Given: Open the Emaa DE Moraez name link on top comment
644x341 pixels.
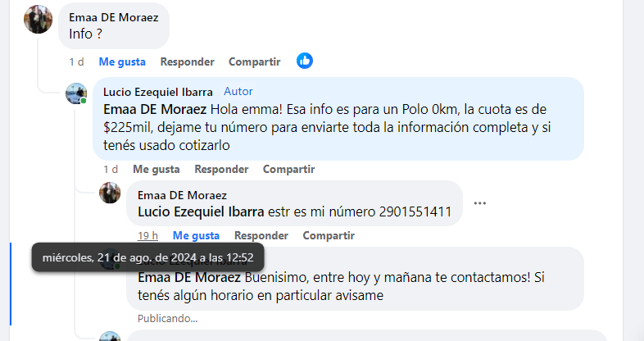Looking at the screenshot, I should 114,17.
